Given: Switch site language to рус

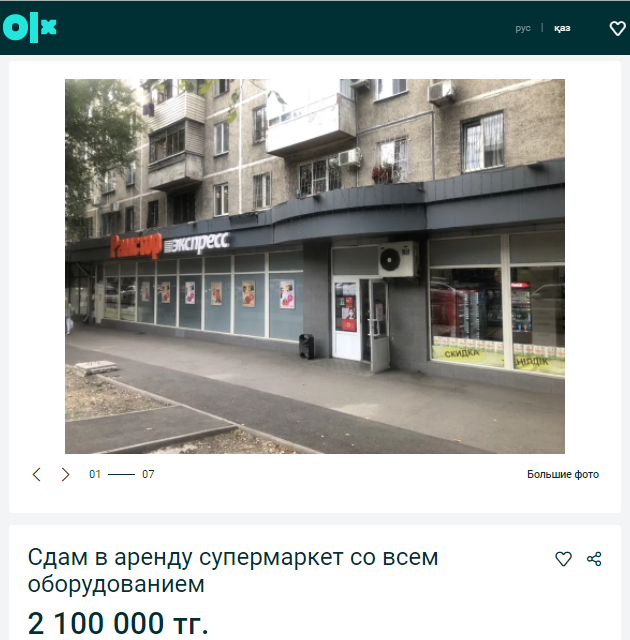Looking at the screenshot, I should click(523, 28).
